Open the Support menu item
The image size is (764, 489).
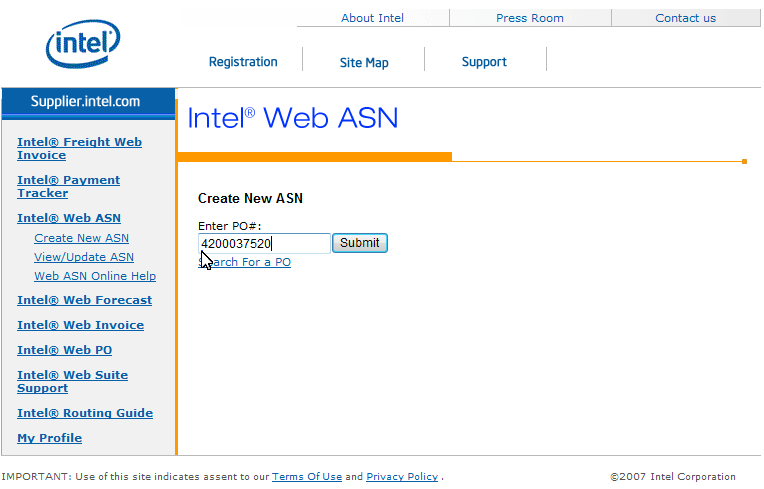tap(484, 62)
